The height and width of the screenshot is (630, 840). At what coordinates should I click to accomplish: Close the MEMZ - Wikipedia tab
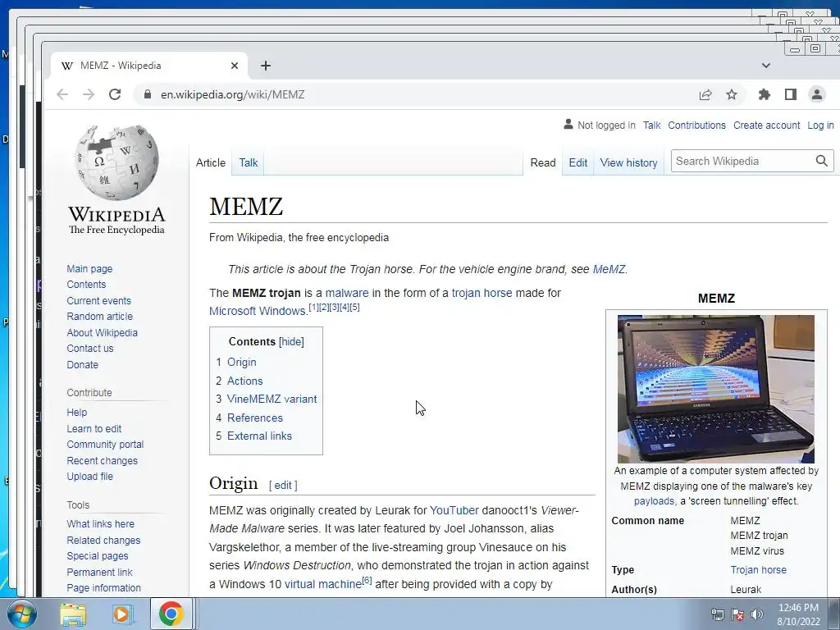tap(234, 66)
